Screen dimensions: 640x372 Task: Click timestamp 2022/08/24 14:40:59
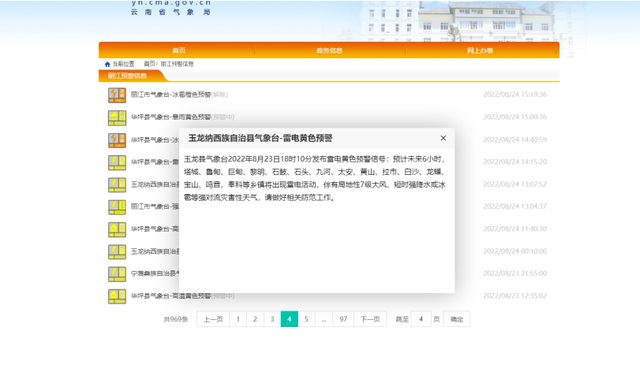pos(515,140)
